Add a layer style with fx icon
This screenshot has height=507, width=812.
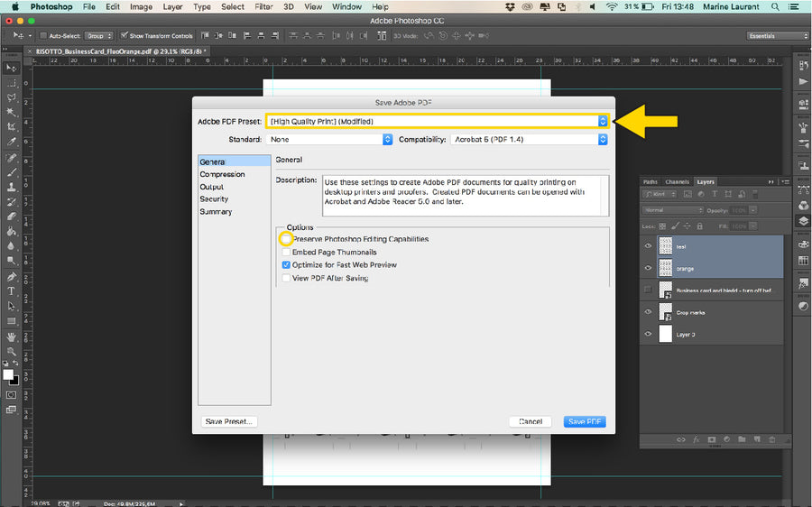click(696, 439)
